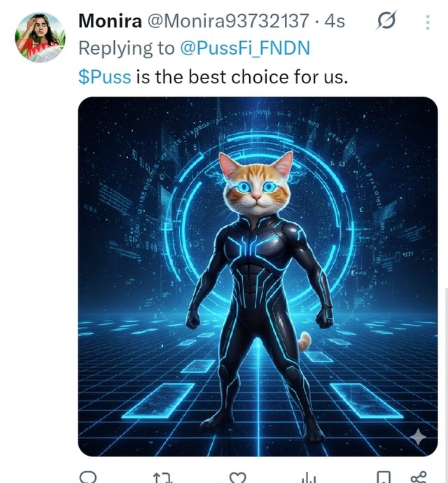The width and height of the screenshot is (448, 483).
Task: Click the Grok icon on the tweet
Action: coord(386,23)
